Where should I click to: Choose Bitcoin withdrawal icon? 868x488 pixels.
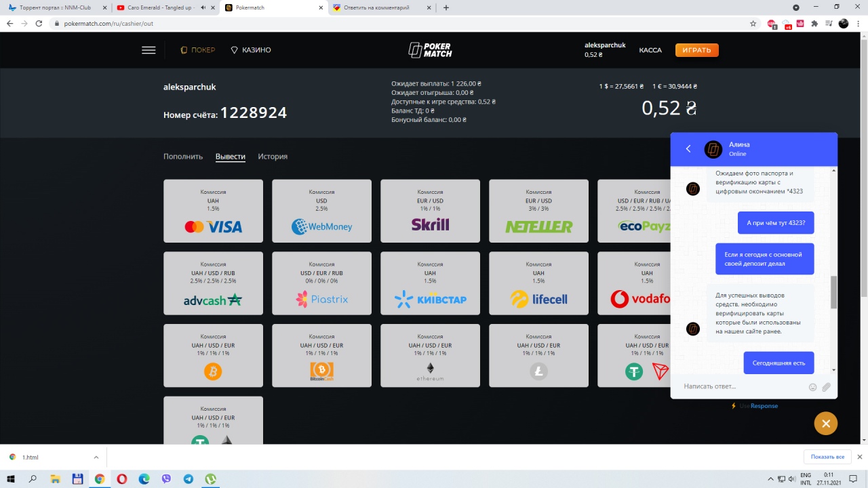213,371
